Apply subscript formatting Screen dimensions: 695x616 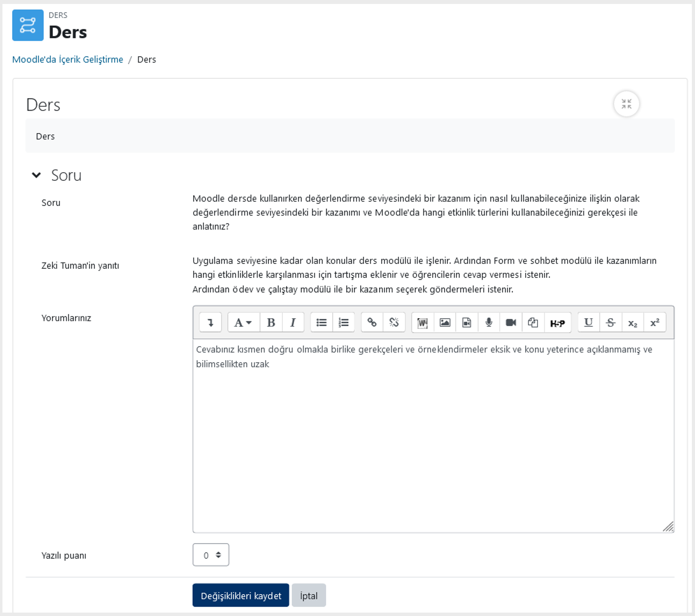pyautogui.click(x=633, y=322)
